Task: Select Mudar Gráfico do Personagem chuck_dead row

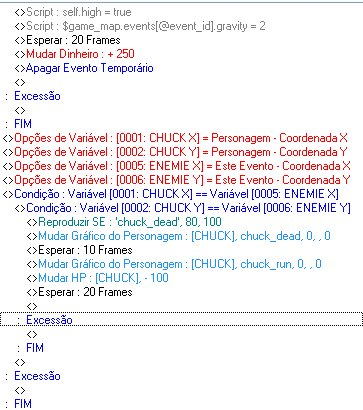Action: coord(179,236)
